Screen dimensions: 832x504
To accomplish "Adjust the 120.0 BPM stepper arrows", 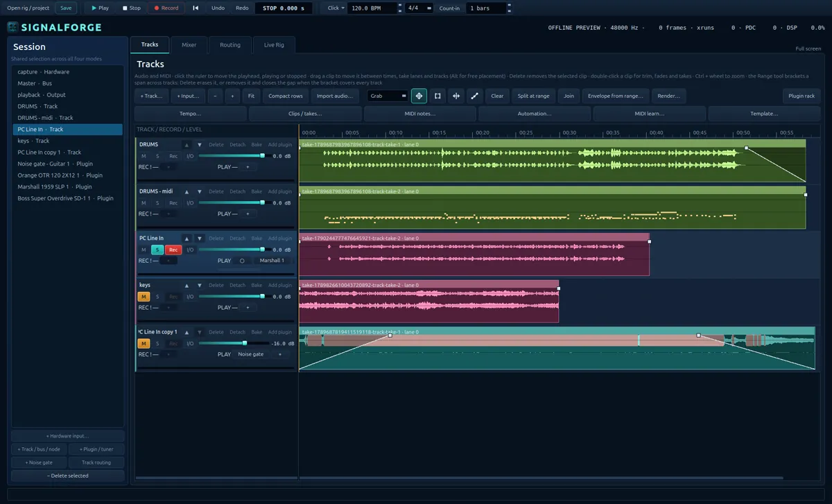I will 400,8.
